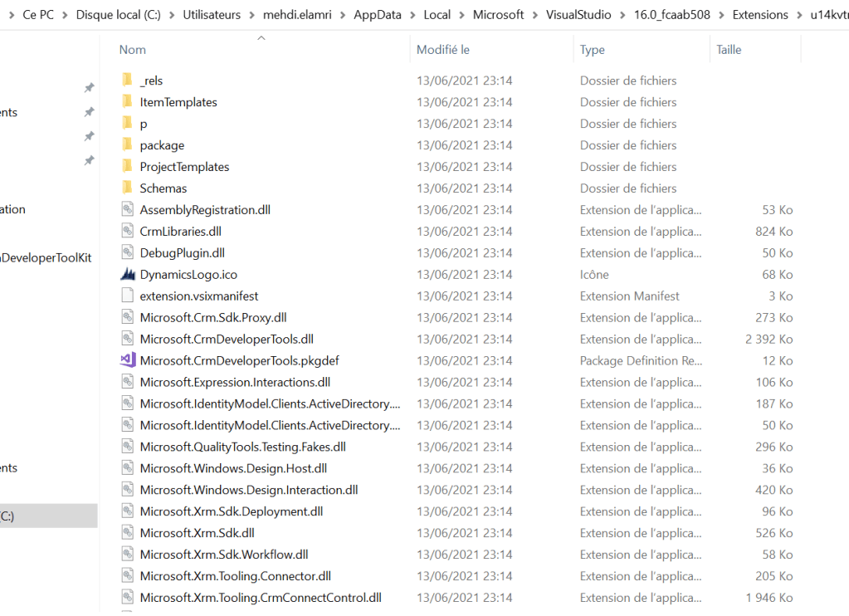This screenshot has width=849, height=616.
Task: Select ProjectTemplates folder name
Action: 184,167
